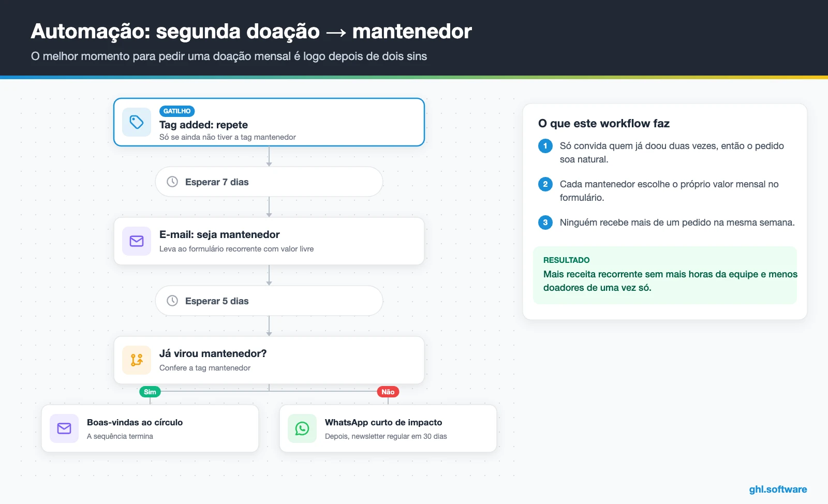828x504 pixels.
Task: Click the number 3 badge in the workflow list
Action: [x=545, y=223]
